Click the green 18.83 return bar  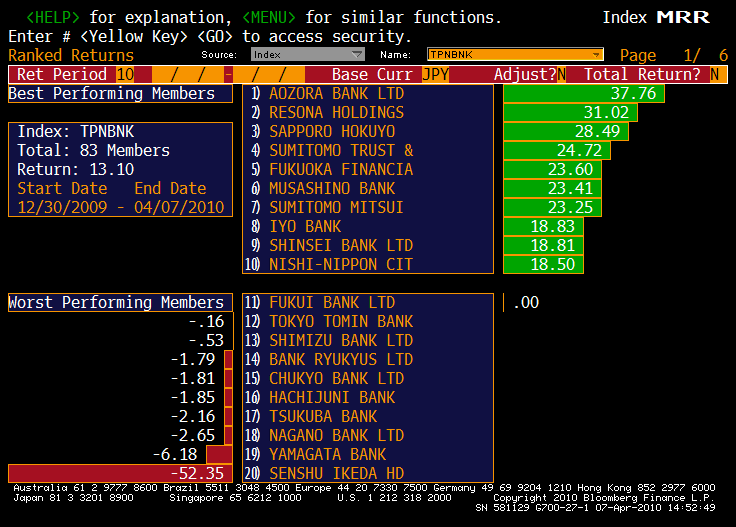tap(543, 227)
